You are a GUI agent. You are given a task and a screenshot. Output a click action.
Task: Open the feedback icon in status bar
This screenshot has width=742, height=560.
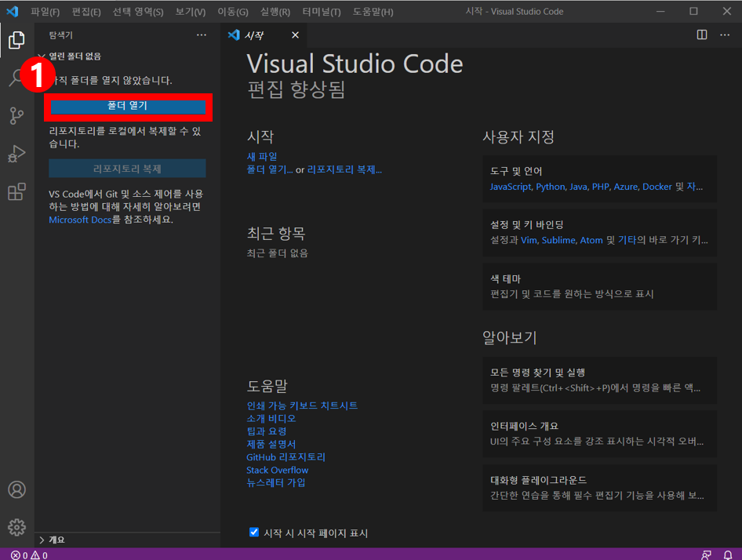[x=706, y=555]
